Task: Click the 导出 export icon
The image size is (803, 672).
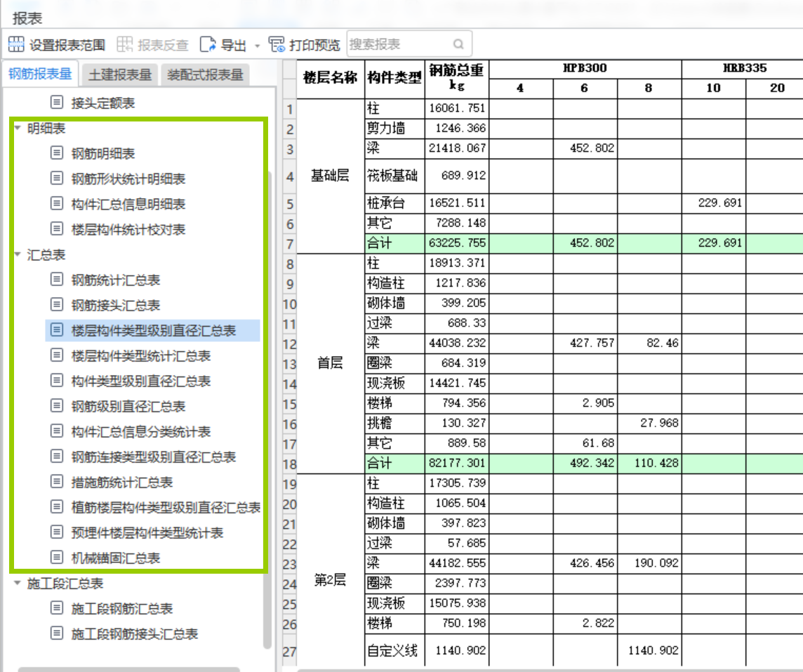Action: pyautogui.click(x=208, y=44)
